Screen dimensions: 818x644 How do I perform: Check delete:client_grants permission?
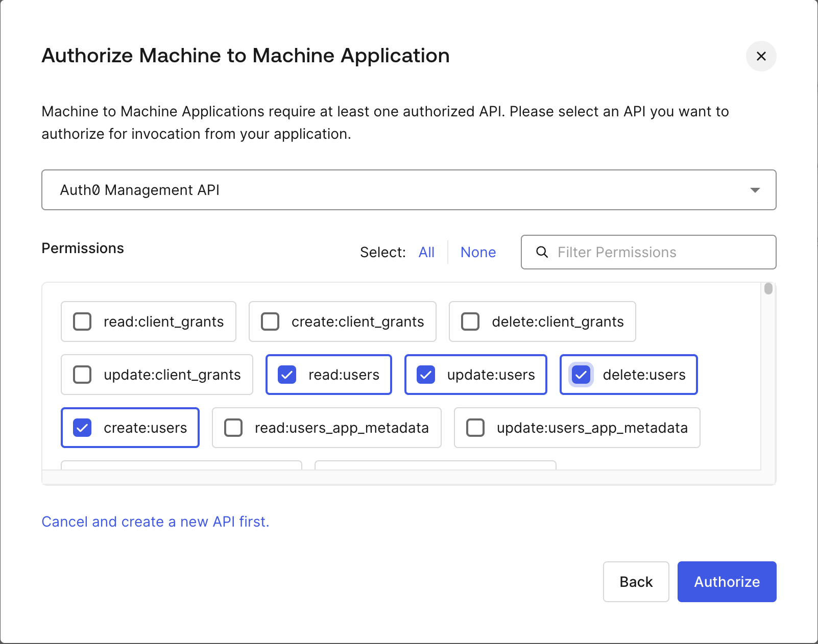pyautogui.click(x=470, y=321)
